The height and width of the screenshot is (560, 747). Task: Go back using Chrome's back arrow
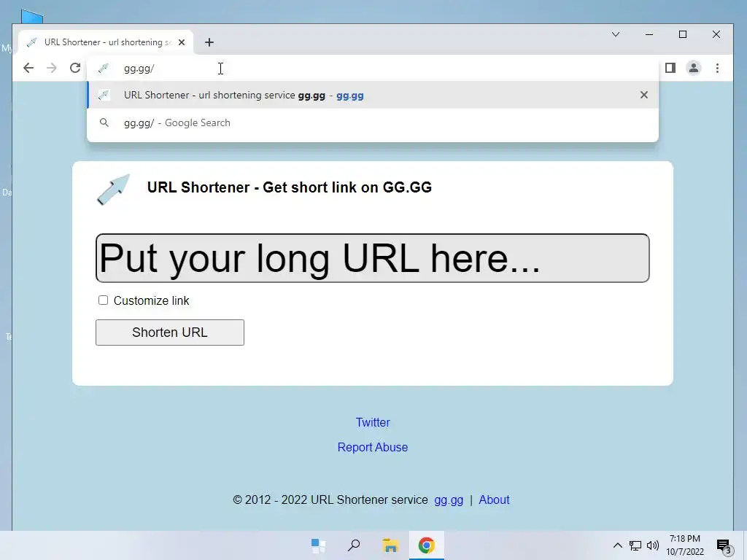click(28, 68)
